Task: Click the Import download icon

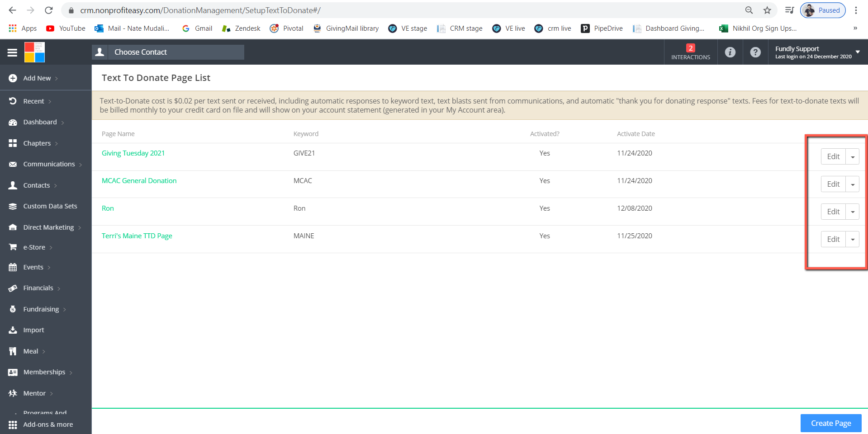Action: pos(13,330)
